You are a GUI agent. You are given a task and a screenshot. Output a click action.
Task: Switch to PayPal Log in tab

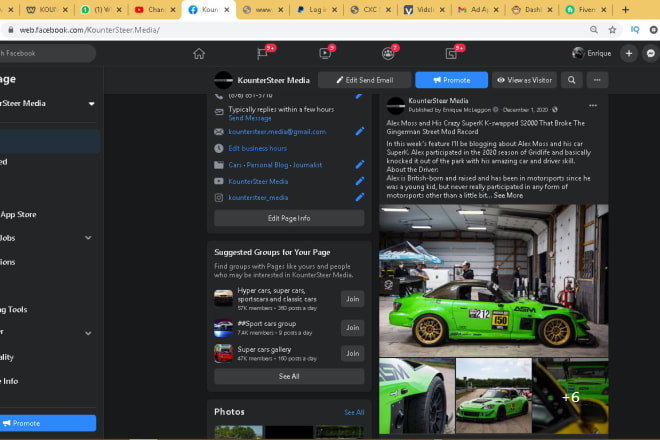click(315, 9)
